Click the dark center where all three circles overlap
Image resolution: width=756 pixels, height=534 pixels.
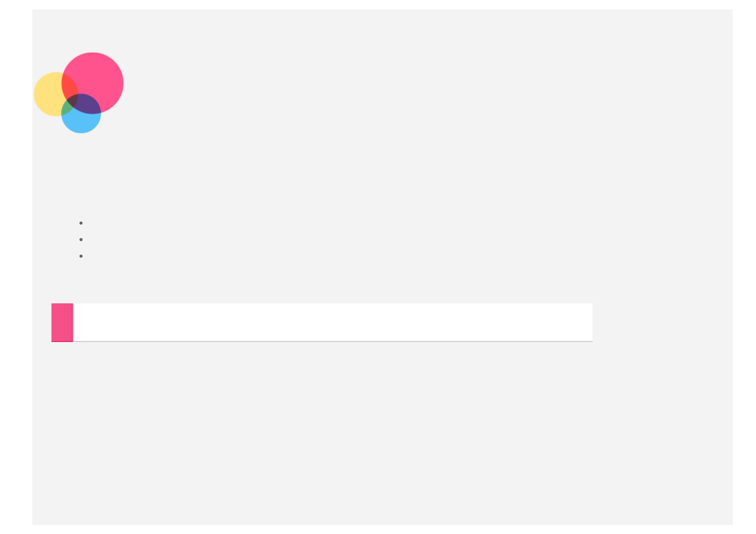pos(73,99)
